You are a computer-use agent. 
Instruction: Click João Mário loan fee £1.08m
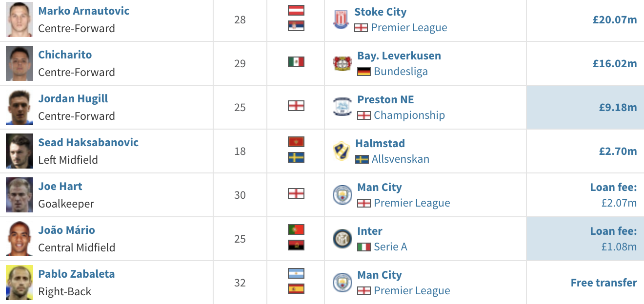click(619, 247)
